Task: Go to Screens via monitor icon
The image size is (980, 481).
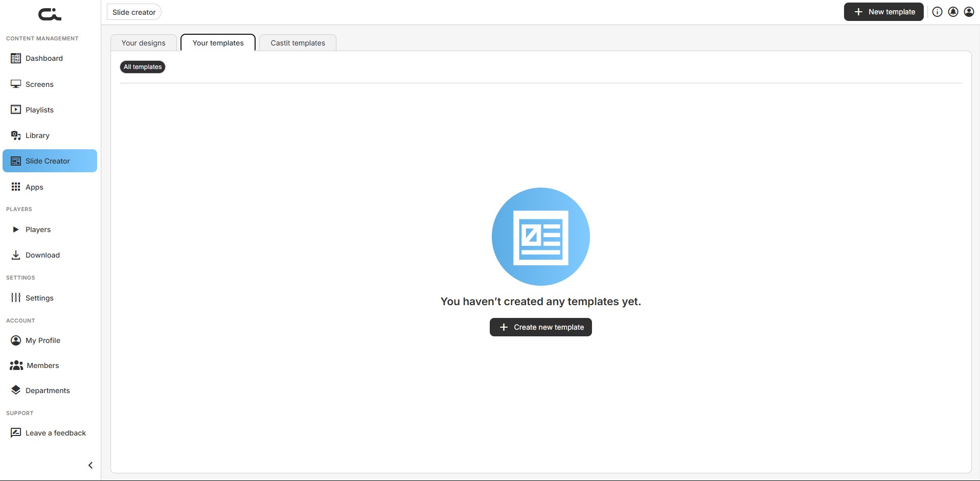Action: tap(16, 84)
